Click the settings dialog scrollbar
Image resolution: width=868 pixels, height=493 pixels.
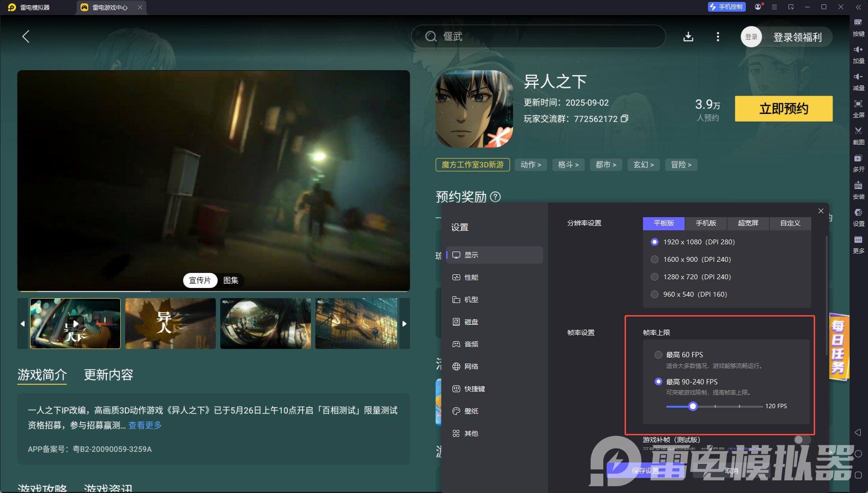[x=826, y=296]
